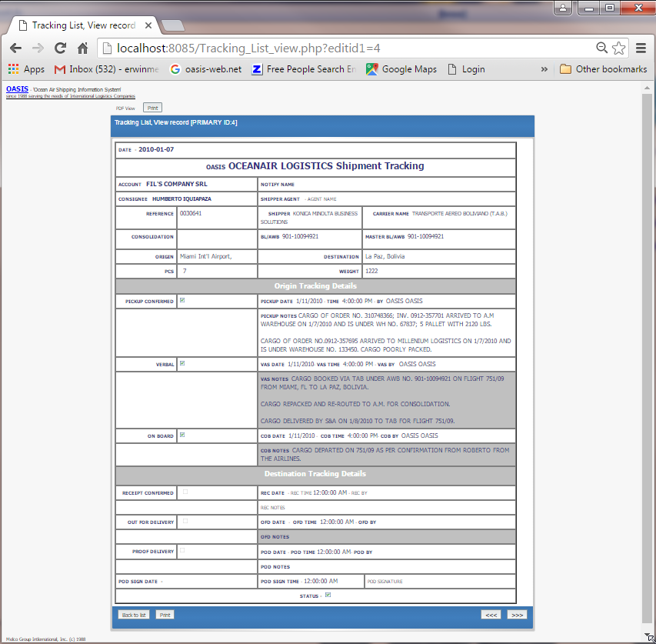Screen dimensions: 656x644
Task: Click the Origin Tracking Details header
Action: pos(315,285)
